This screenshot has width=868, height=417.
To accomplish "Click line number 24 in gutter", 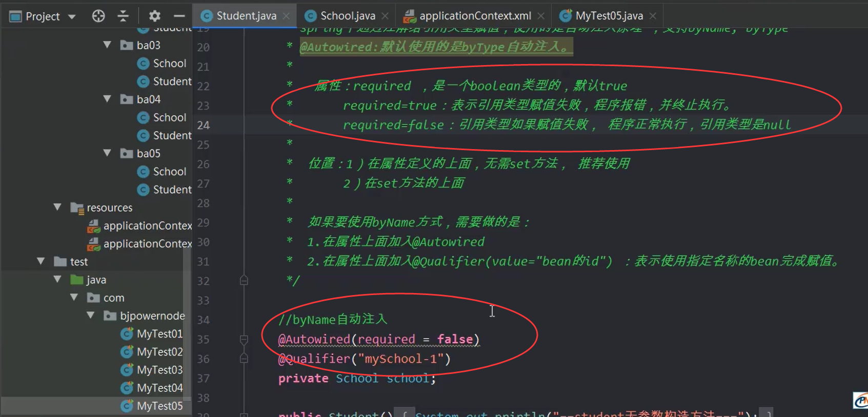I will coord(203,125).
